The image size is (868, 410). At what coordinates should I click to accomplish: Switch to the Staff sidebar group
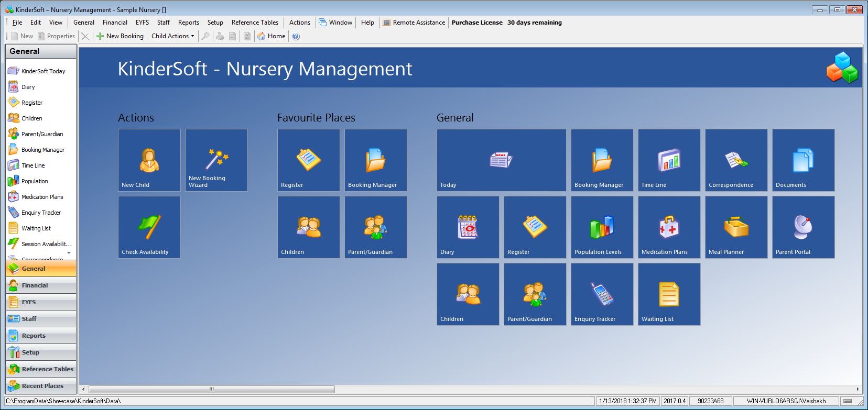(41, 319)
